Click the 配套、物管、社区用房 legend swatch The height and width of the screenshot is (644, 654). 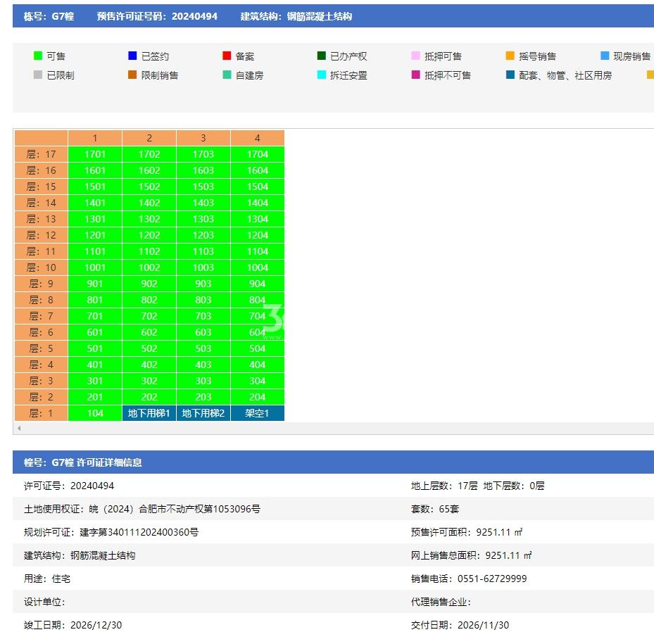tap(510, 75)
